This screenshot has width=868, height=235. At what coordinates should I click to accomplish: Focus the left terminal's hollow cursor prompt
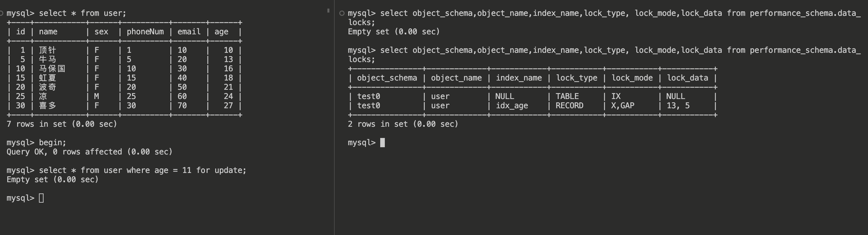[x=41, y=198]
